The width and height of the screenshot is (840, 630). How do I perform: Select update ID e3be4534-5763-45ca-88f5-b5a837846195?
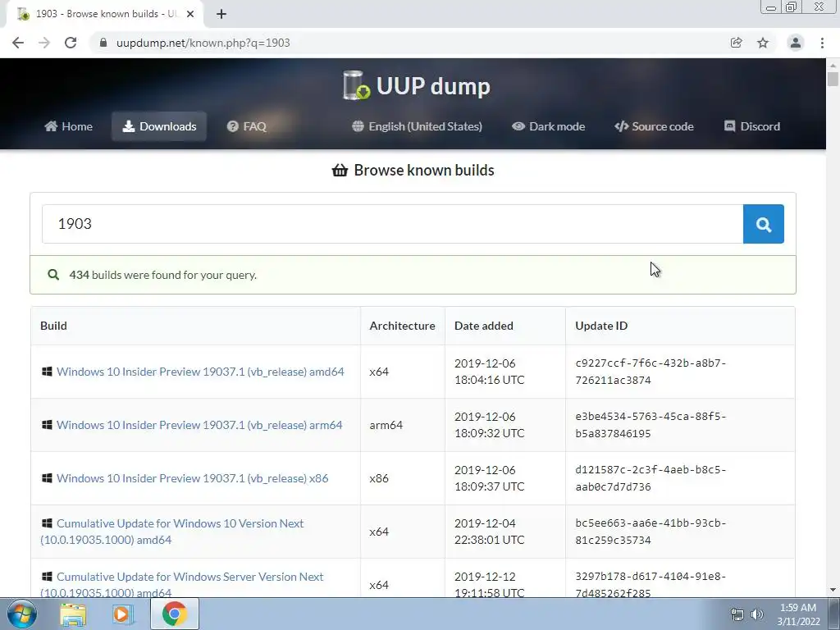pos(651,425)
